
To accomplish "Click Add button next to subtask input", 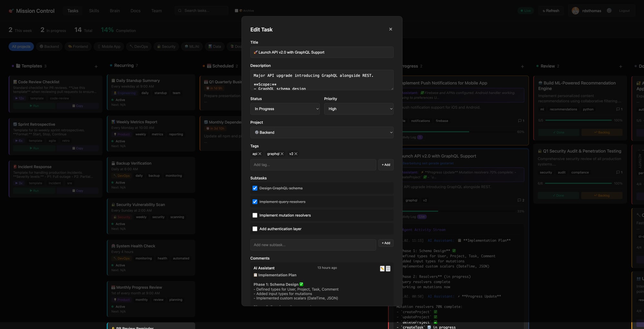I will point(386,243).
